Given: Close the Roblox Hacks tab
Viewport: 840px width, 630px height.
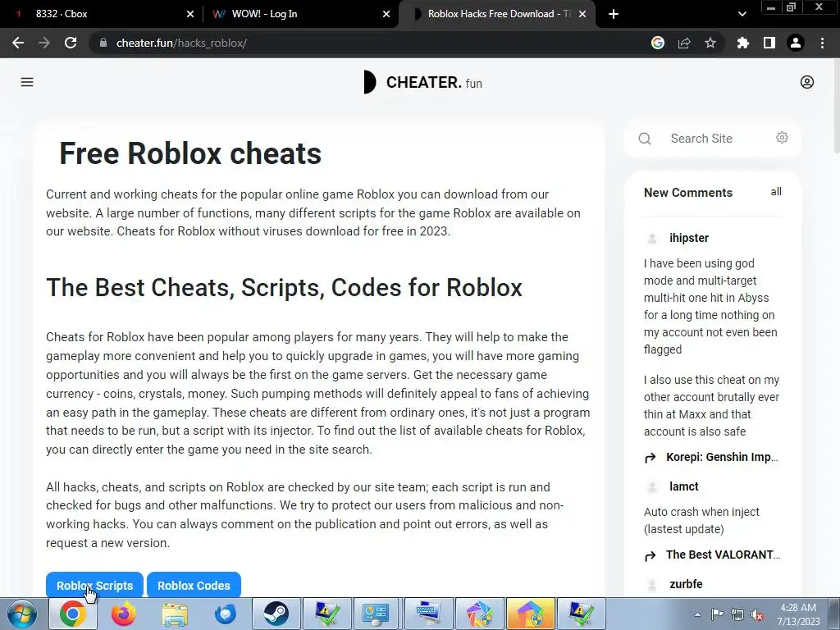Looking at the screenshot, I should tap(582, 14).
